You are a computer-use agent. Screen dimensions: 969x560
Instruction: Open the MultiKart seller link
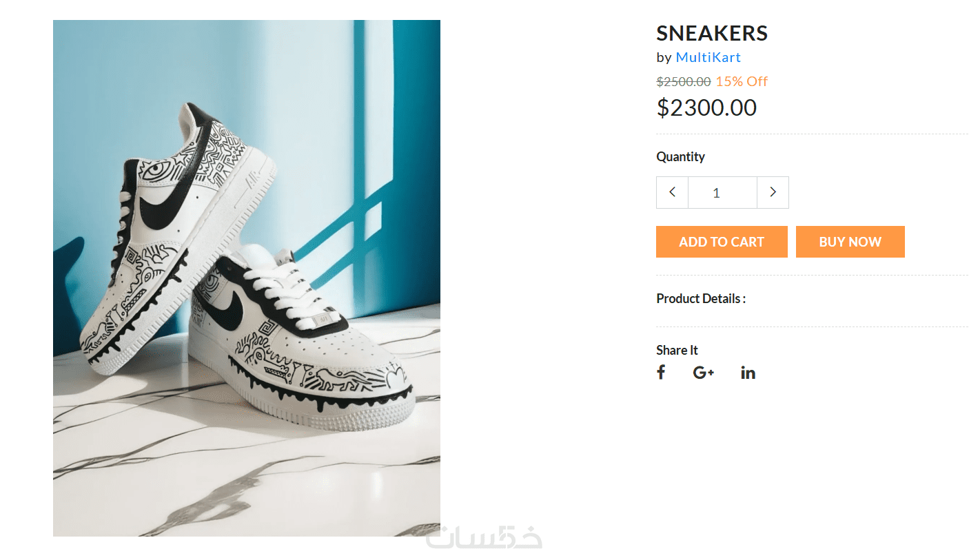708,57
